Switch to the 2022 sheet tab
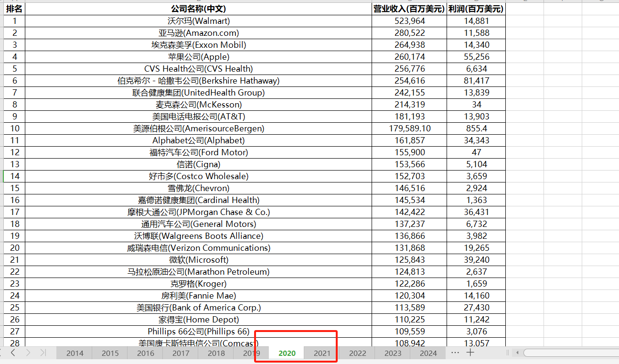The width and height of the screenshot is (619, 364). [x=357, y=353]
